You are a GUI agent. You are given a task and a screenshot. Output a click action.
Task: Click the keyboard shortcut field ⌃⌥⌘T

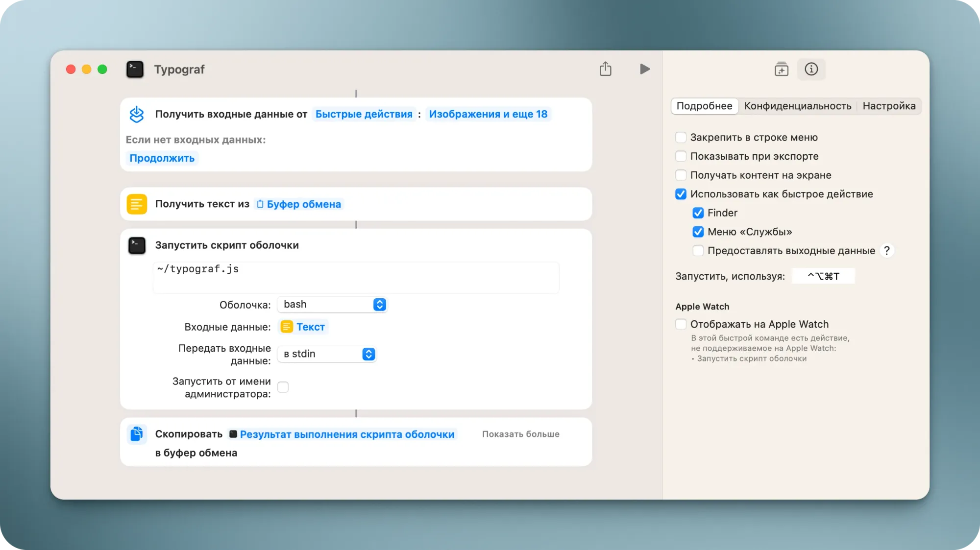point(823,276)
